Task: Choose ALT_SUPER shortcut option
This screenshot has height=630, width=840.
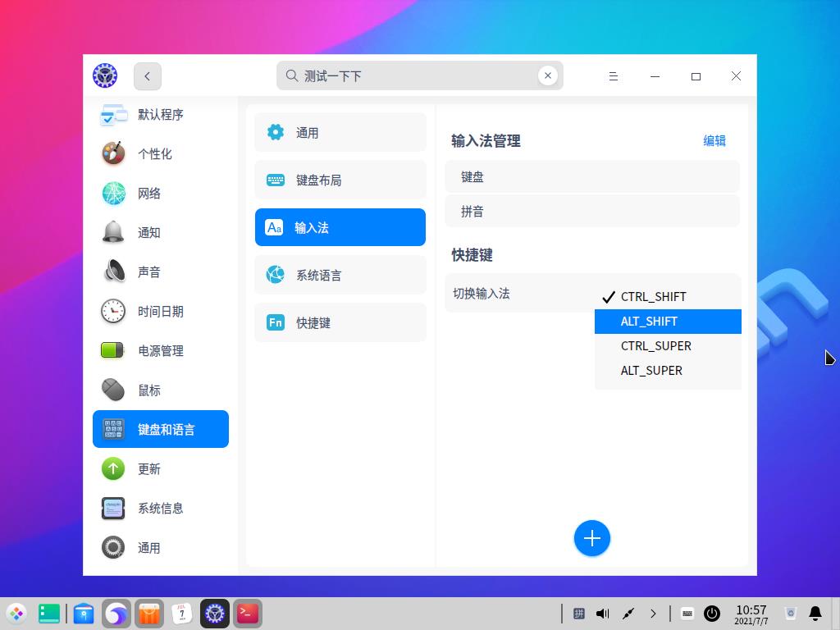Action: tap(668, 371)
